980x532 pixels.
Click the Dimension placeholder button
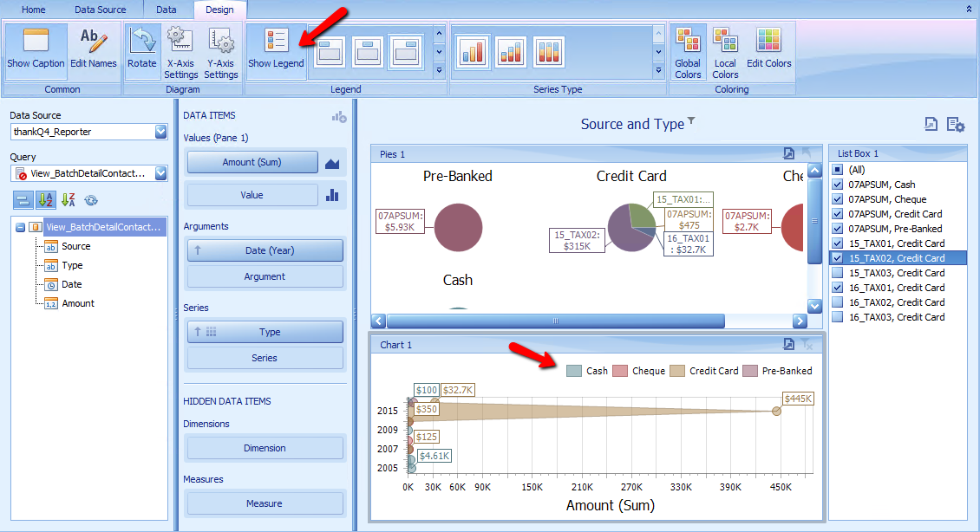(x=265, y=448)
